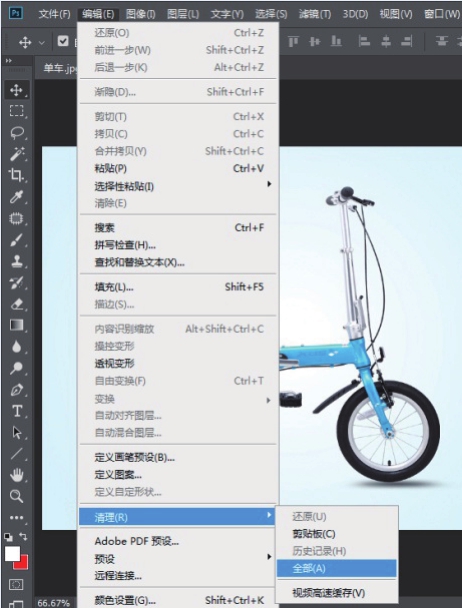462x608 pixels.
Task: Select the Eraser tool
Action: click(x=17, y=304)
